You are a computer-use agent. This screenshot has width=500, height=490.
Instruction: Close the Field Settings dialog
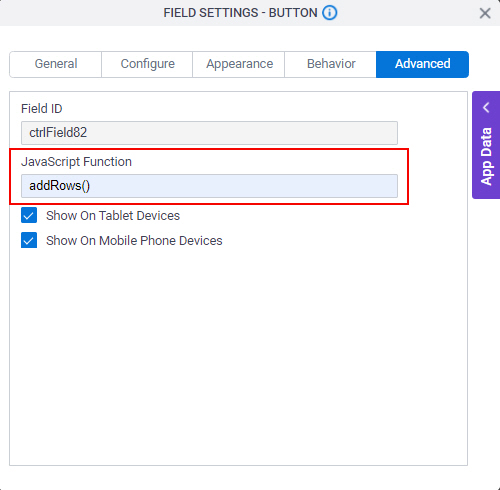pyautogui.click(x=485, y=13)
